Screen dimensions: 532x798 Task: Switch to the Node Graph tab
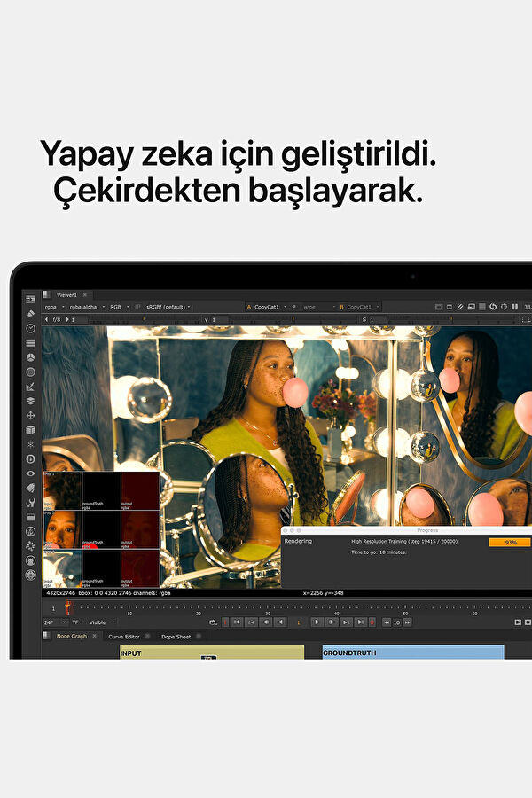pyautogui.click(x=72, y=636)
